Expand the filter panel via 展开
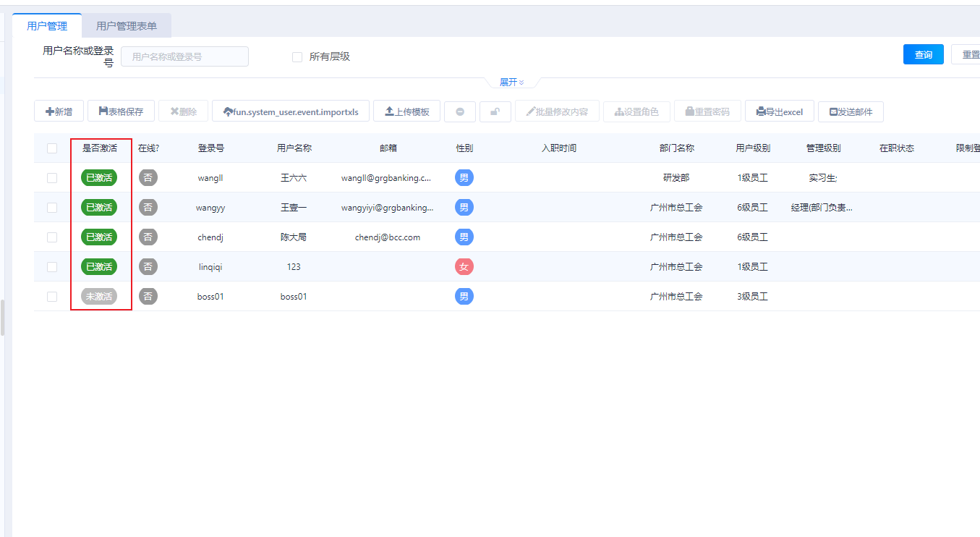The image size is (980, 537). (512, 82)
